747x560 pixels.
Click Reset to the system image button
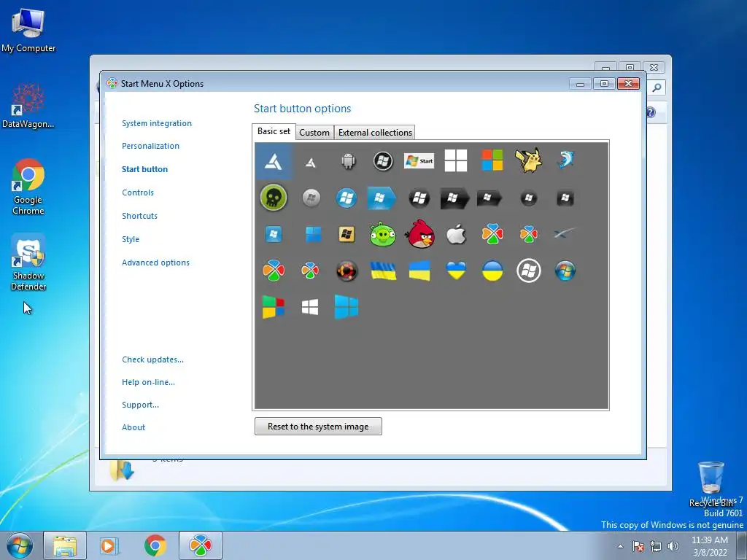[x=318, y=426]
